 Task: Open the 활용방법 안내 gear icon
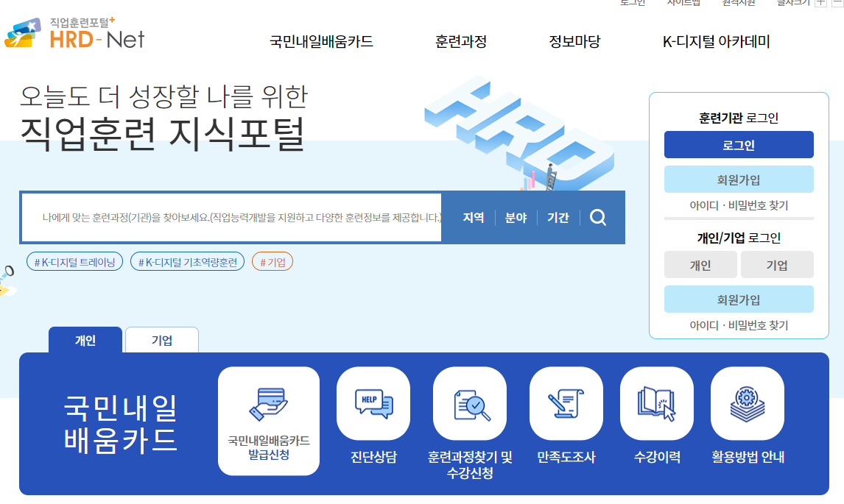click(x=748, y=403)
